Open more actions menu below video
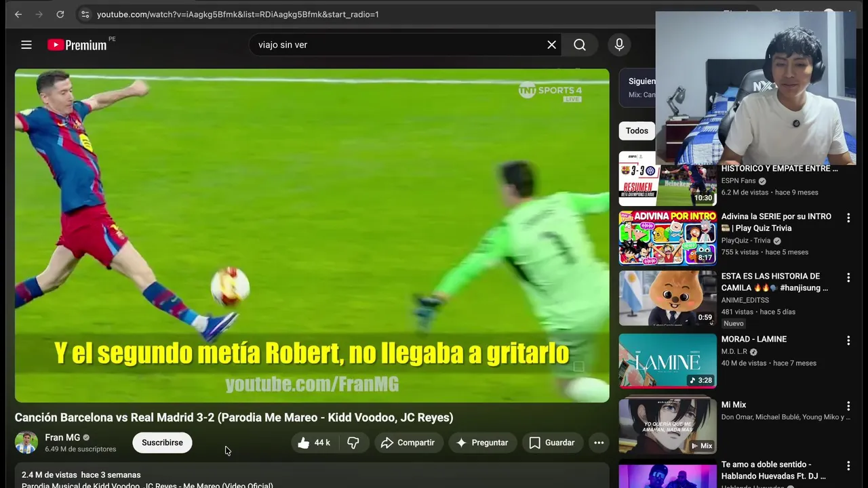Screen dimensions: 868x488 pyautogui.click(x=599, y=443)
